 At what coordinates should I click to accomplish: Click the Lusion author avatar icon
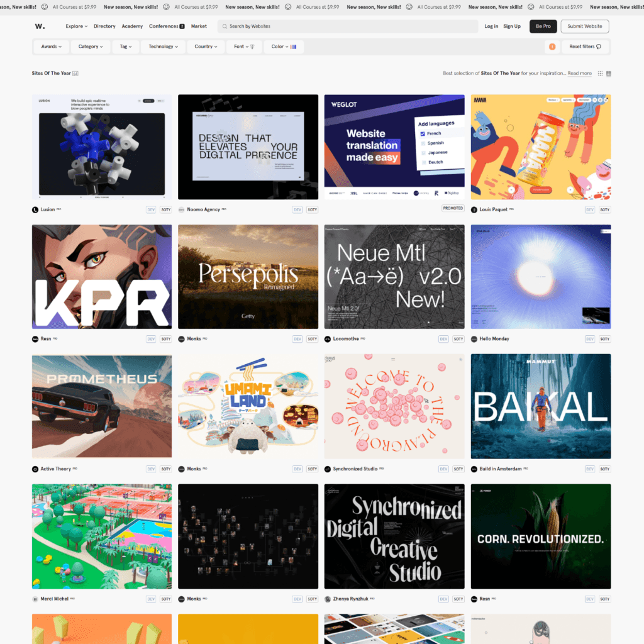coord(35,209)
